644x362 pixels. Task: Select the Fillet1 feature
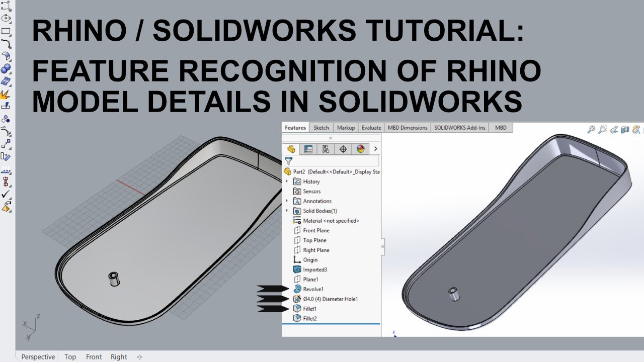pos(305,309)
